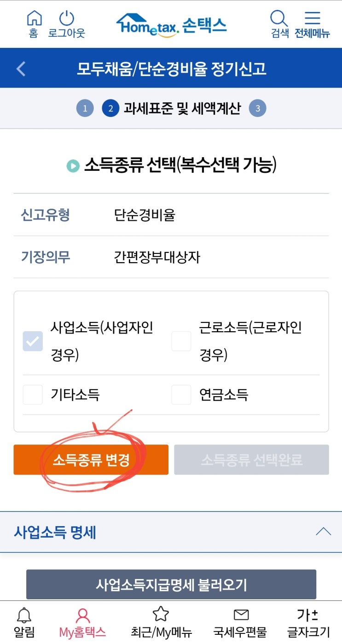Tap 글자크기 font size icon
Image resolution: width=342 pixels, height=644 pixels.
click(307, 615)
